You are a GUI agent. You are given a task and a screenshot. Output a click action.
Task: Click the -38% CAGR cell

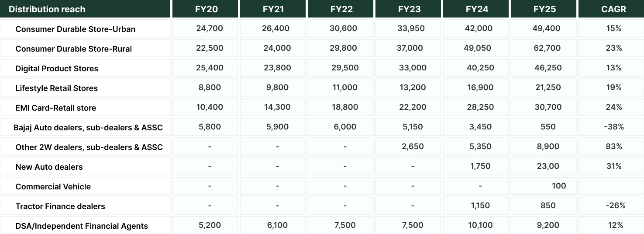[614, 127]
